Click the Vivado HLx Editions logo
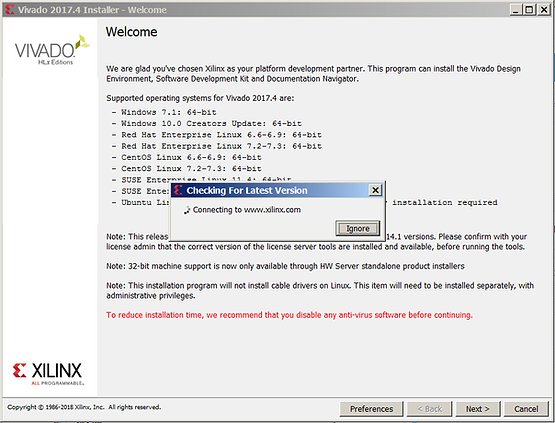The image size is (555, 423). pyautogui.click(x=52, y=50)
